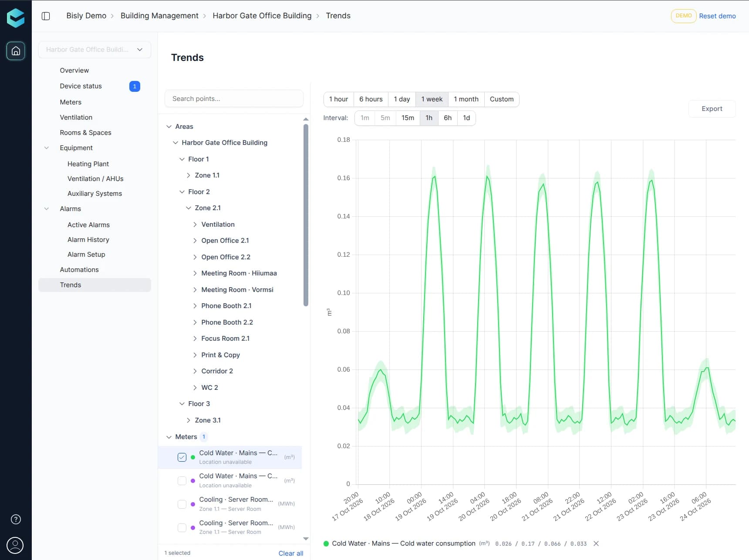
Task: Set interval to 1d
Action: pos(466,118)
